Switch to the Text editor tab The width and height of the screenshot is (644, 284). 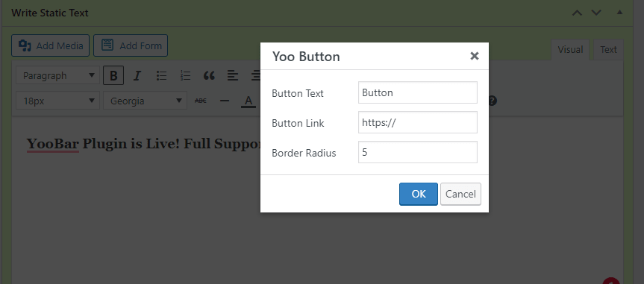click(x=608, y=50)
